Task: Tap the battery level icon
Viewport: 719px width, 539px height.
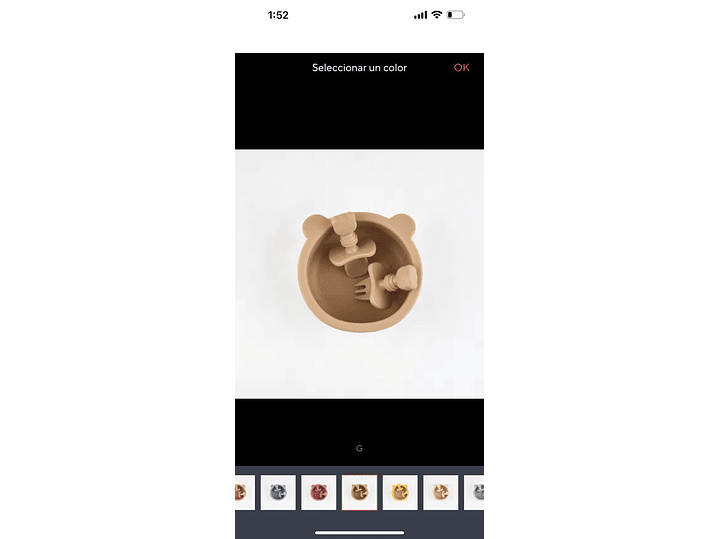Action: [x=455, y=15]
